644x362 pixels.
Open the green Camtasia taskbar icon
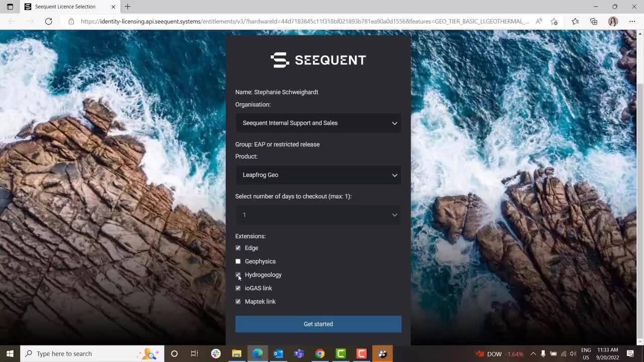pyautogui.click(x=341, y=353)
